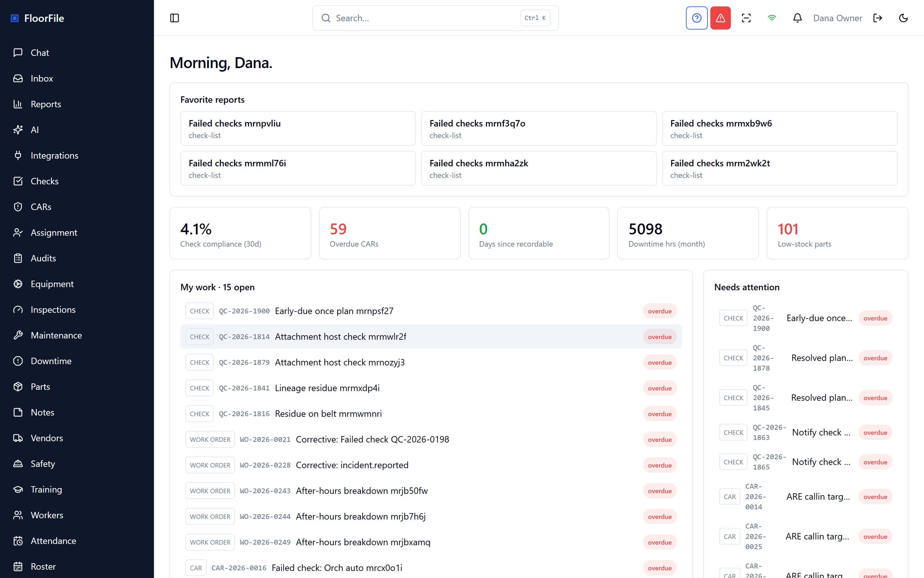
Task: Click the log out icon
Action: (878, 18)
